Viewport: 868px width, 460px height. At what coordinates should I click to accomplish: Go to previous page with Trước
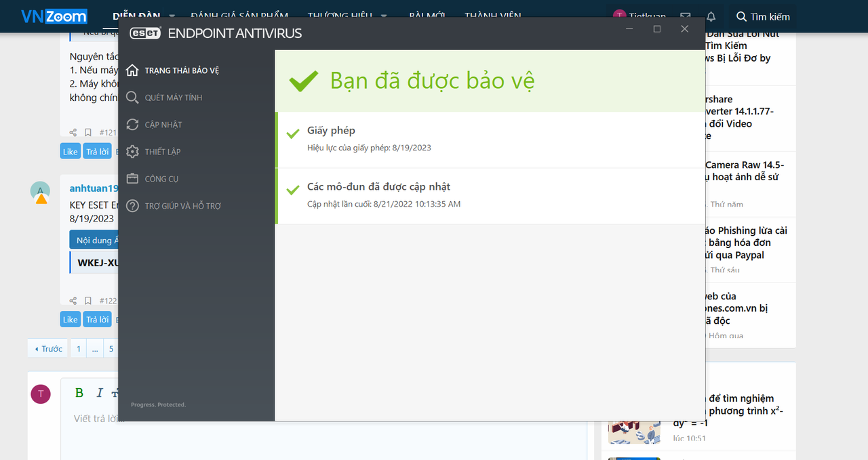pyautogui.click(x=48, y=349)
